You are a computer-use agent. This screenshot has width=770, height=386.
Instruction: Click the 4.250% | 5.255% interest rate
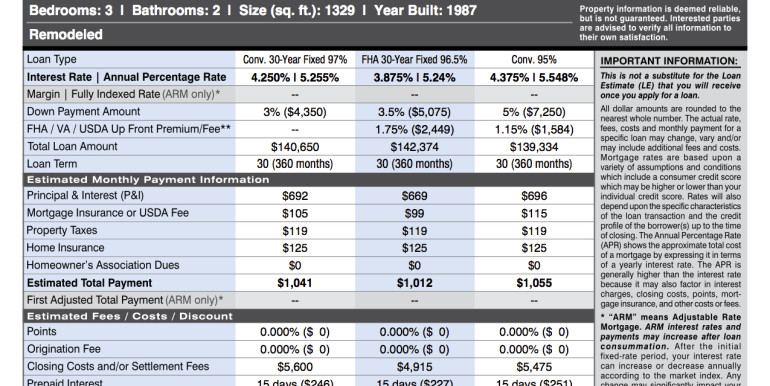point(295,78)
